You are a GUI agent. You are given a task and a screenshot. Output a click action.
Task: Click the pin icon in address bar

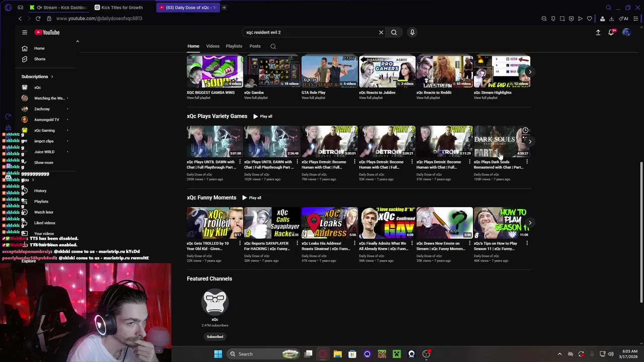click(x=553, y=19)
